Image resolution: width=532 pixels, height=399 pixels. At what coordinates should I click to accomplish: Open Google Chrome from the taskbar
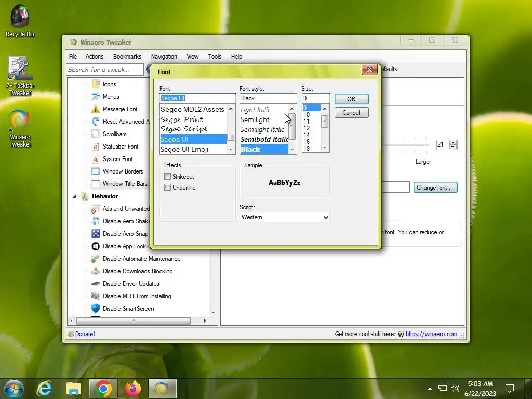click(103, 389)
